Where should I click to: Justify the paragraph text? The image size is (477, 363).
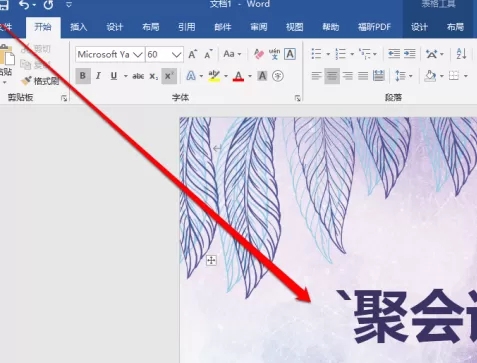tap(363, 76)
